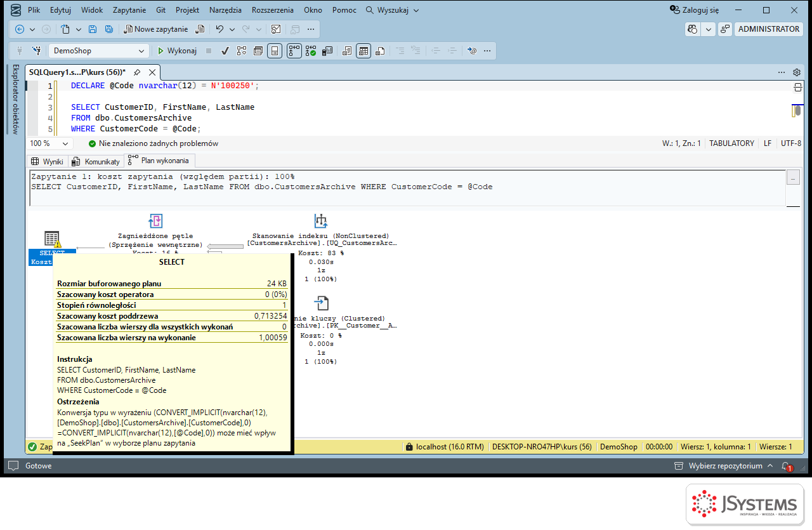
Task: Click the Parse query checkmark icon
Action: click(x=225, y=51)
